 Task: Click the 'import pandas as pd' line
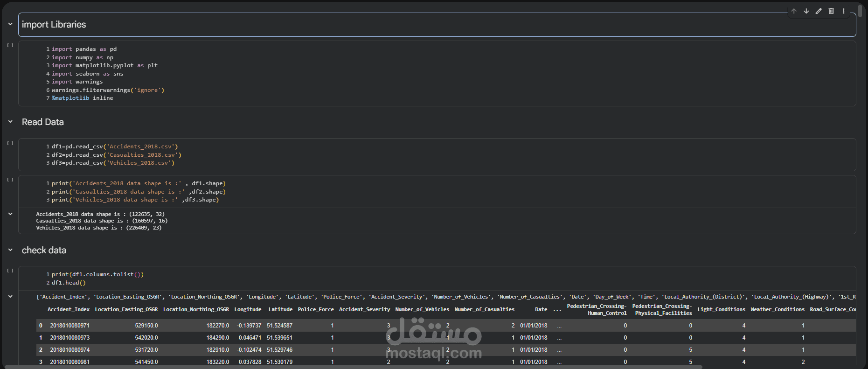[x=84, y=49]
